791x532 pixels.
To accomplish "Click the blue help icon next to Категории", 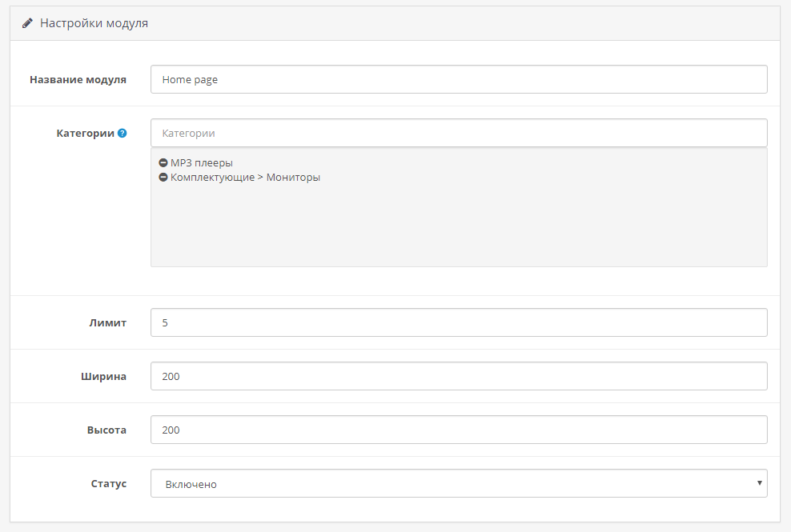I will tap(122, 134).
